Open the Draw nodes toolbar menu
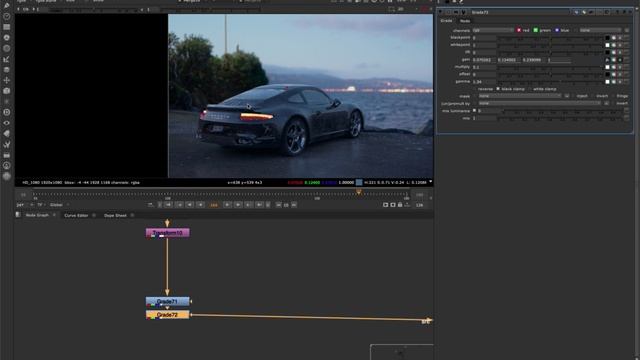The height and width of the screenshot is (360, 640). point(7,6)
